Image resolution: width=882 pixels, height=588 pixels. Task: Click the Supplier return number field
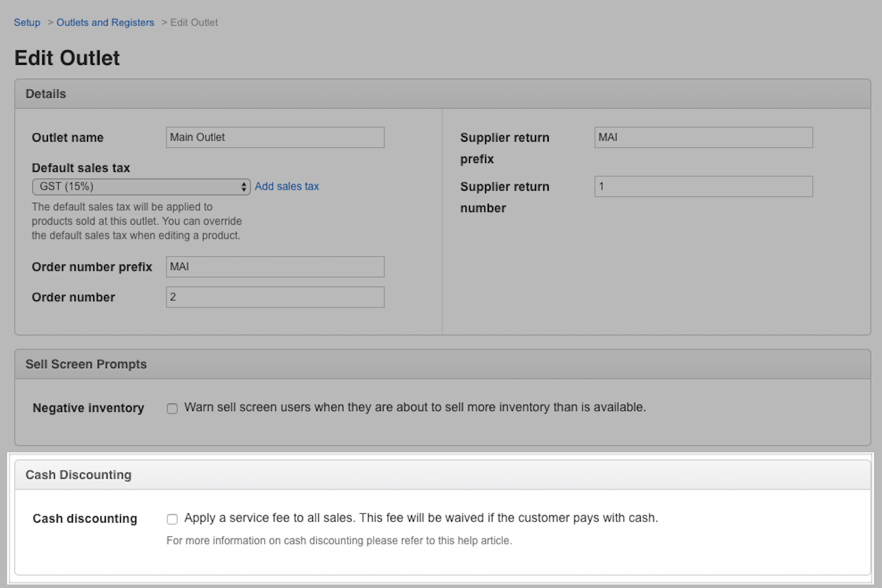(x=703, y=186)
